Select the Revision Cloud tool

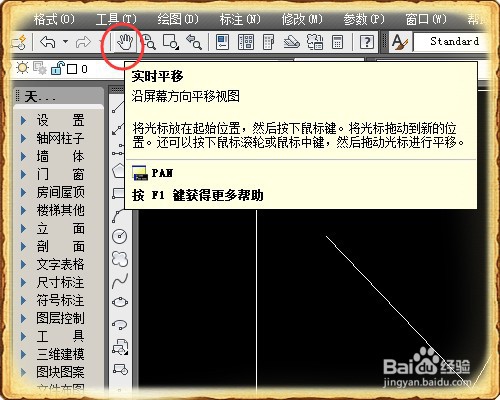tap(120, 259)
